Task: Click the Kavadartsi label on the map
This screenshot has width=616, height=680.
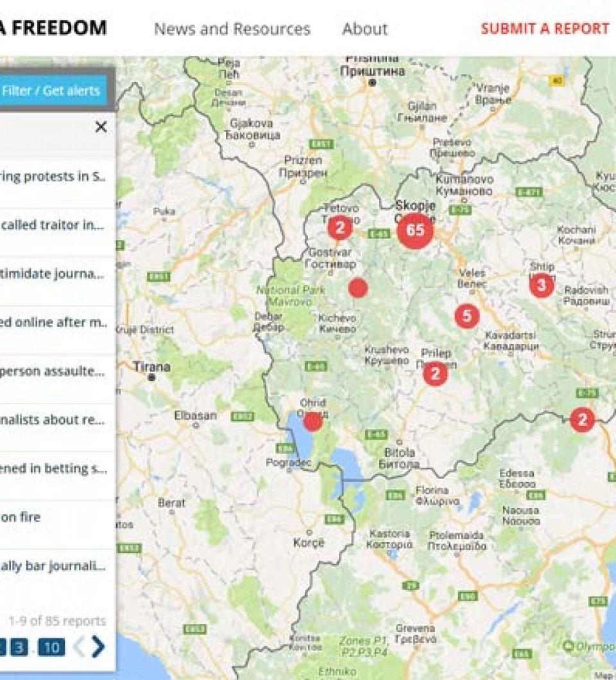Action: pos(511,341)
